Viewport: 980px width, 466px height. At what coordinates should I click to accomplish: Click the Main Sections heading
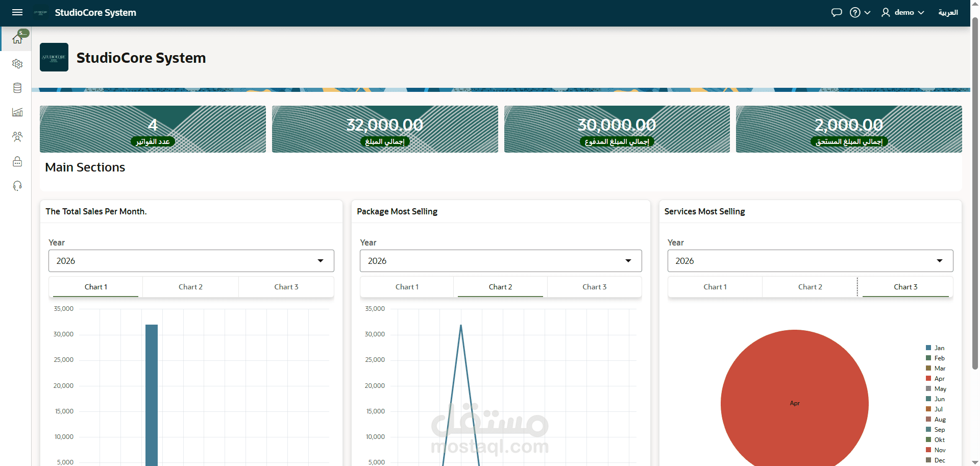(x=85, y=167)
